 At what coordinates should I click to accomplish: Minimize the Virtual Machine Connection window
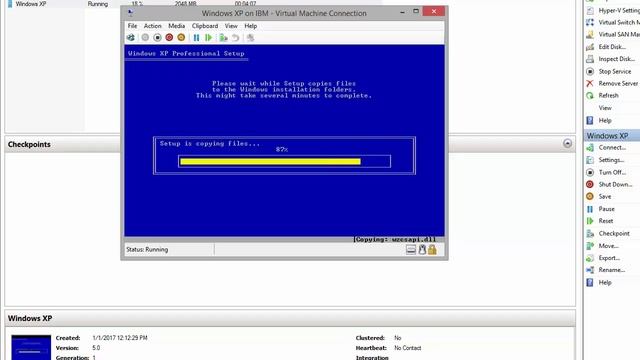click(x=402, y=12)
